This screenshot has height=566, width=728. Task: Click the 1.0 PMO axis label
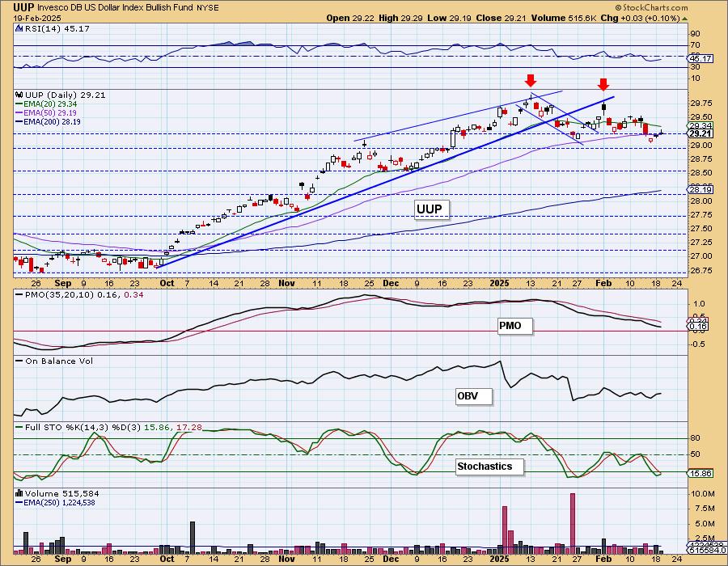[699, 303]
